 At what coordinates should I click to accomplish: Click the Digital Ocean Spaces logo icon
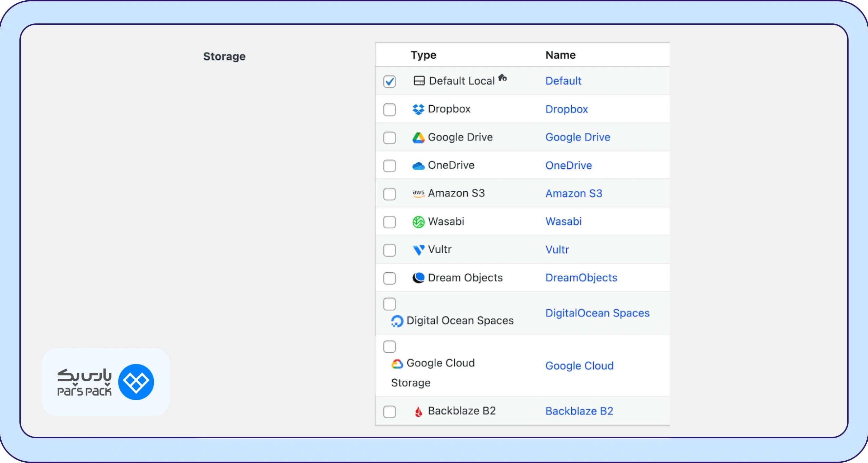click(397, 321)
